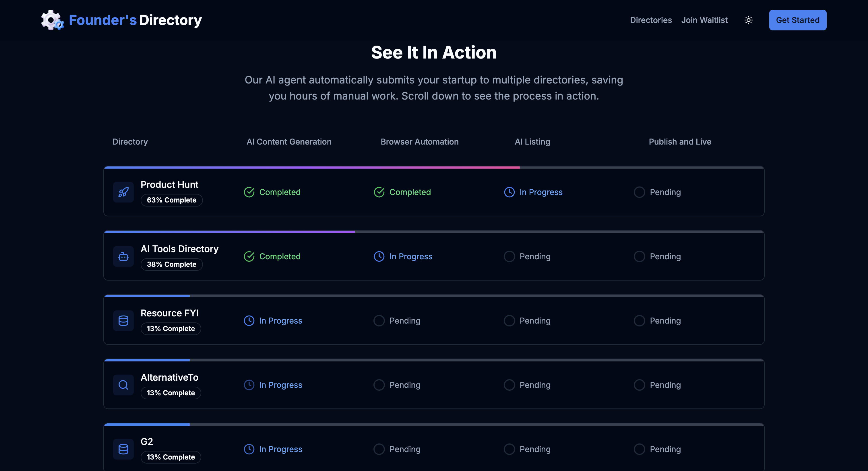Click the "AI Tools Directory" row name
This screenshot has height=471, width=868.
click(x=180, y=249)
